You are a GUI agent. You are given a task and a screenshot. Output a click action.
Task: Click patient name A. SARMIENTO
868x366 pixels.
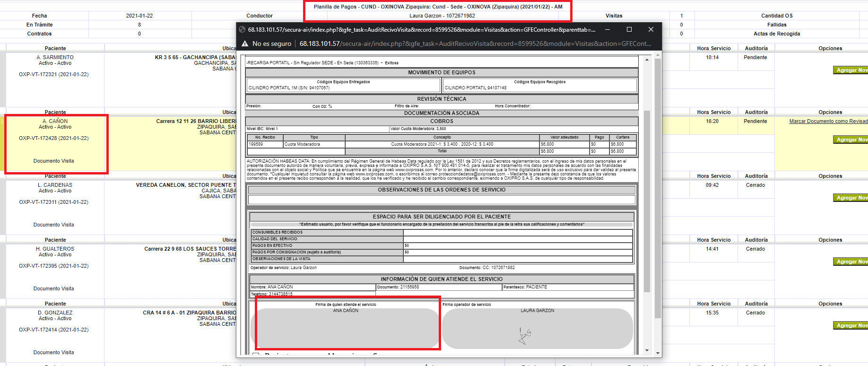coord(55,58)
